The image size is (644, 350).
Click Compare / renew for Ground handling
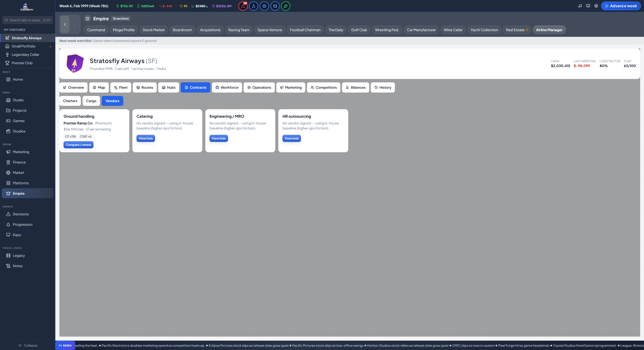(x=78, y=145)
